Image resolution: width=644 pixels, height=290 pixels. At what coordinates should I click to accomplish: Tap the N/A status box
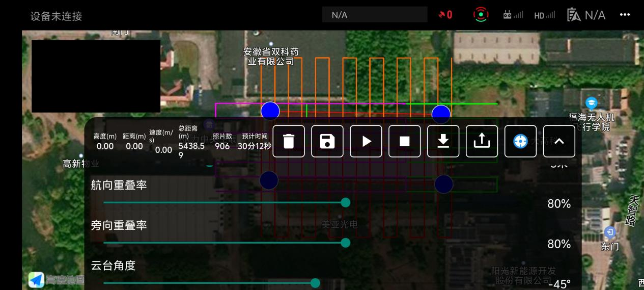click(x=374, y=15)
